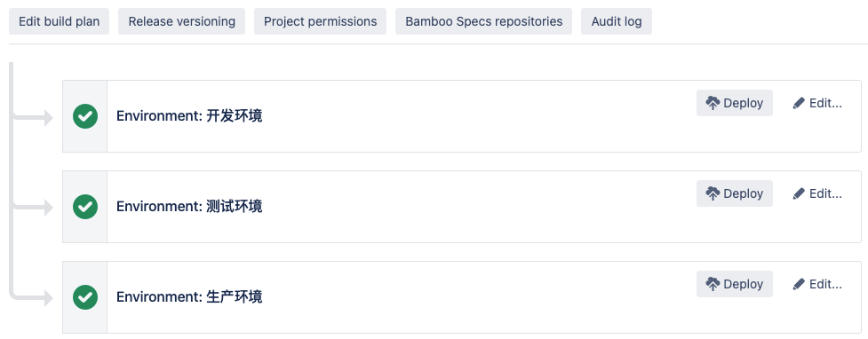Click cloud upload icon in 测试环境 Deploy button

[x=713, y=193]
